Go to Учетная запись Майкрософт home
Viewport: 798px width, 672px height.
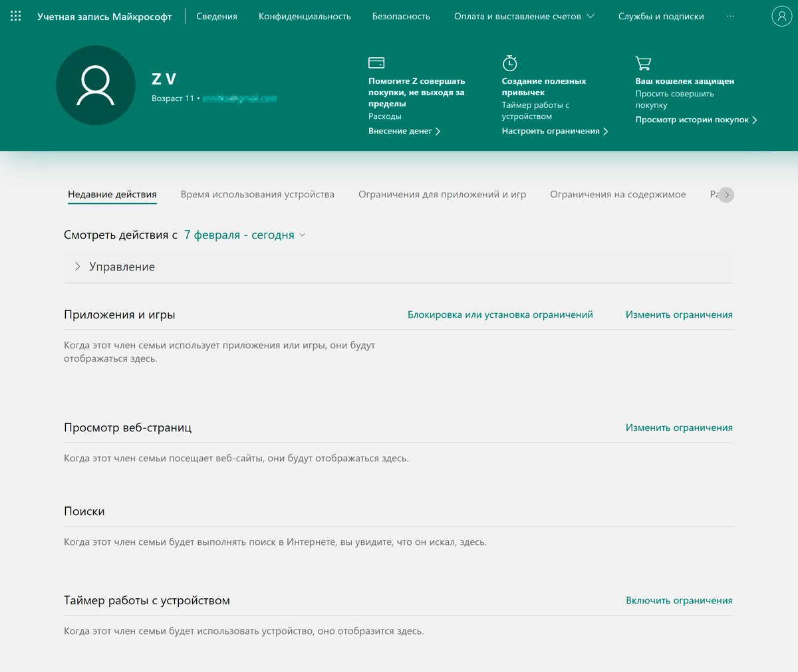(104, 17)
